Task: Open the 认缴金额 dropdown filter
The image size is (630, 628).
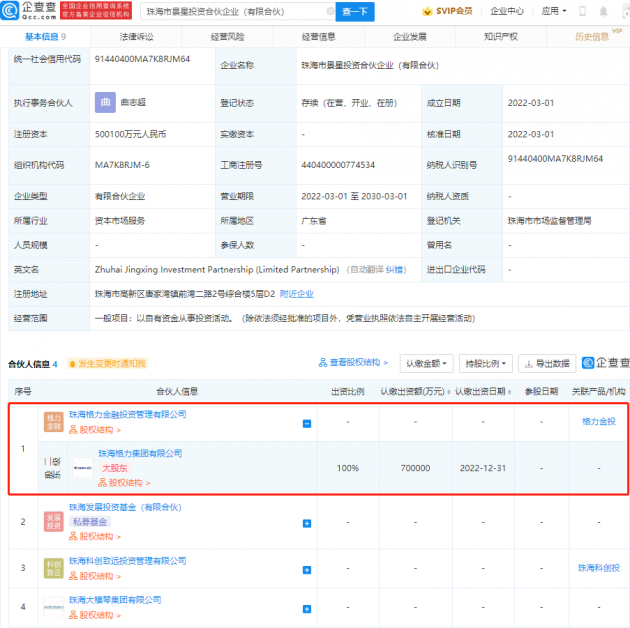Action: pyautogui.click(x=426, y=364)
